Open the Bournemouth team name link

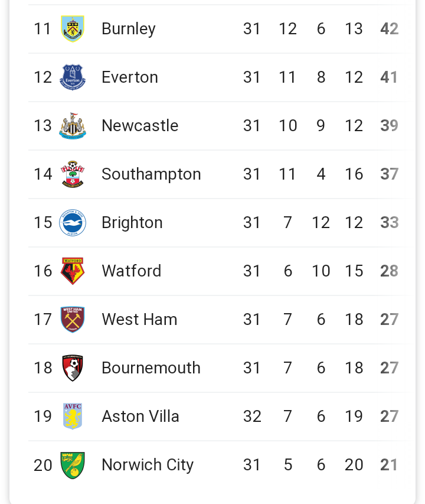[x=151, y=368]
